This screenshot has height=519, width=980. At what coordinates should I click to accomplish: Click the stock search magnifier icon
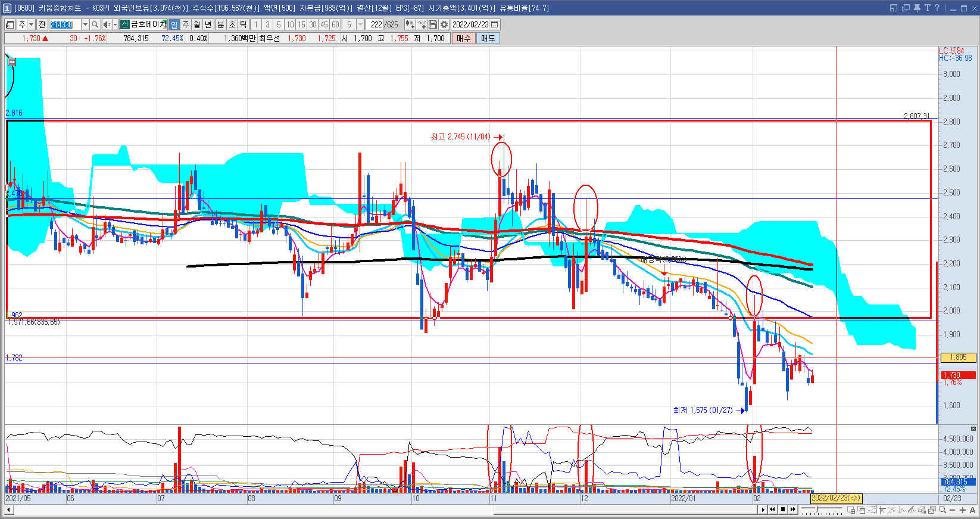click(95, 24)
